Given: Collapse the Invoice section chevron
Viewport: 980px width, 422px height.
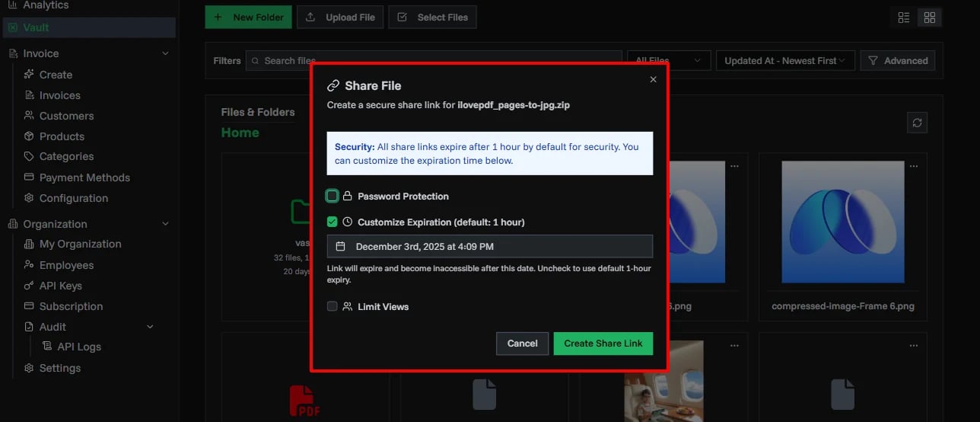Looking at the screenshot, I should [166, 53].
